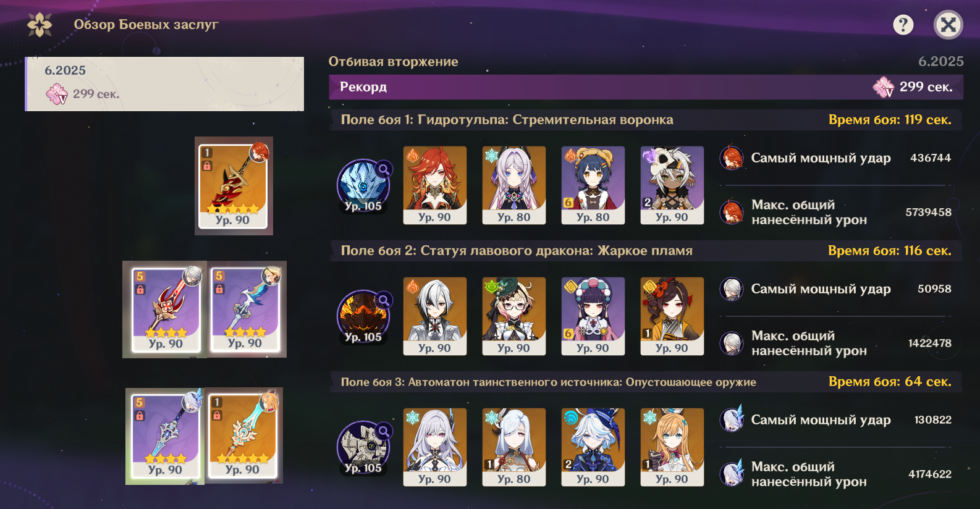This screenshot has width=980, height=509.
Task: Select the orange-haired Cryo character portrait
Action: (672, 447)
